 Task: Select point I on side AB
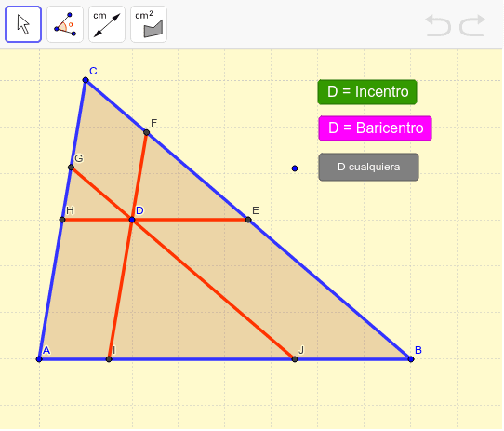109,359
